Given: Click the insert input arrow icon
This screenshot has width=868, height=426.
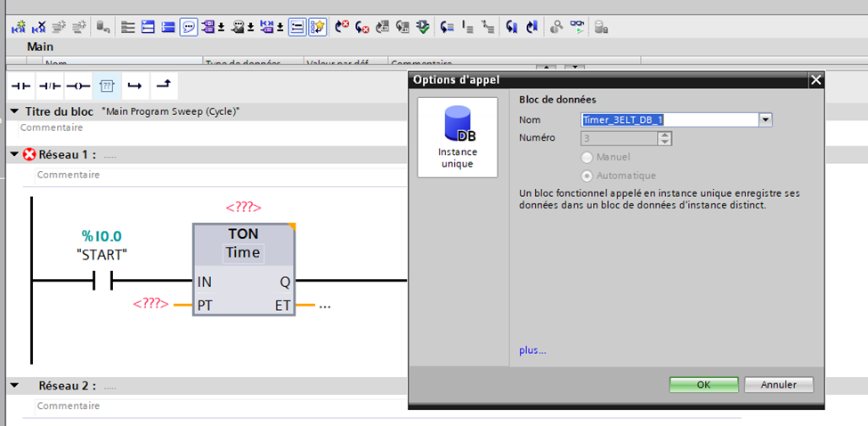Looking at the screenshot, I should click(x=447, y=27).
